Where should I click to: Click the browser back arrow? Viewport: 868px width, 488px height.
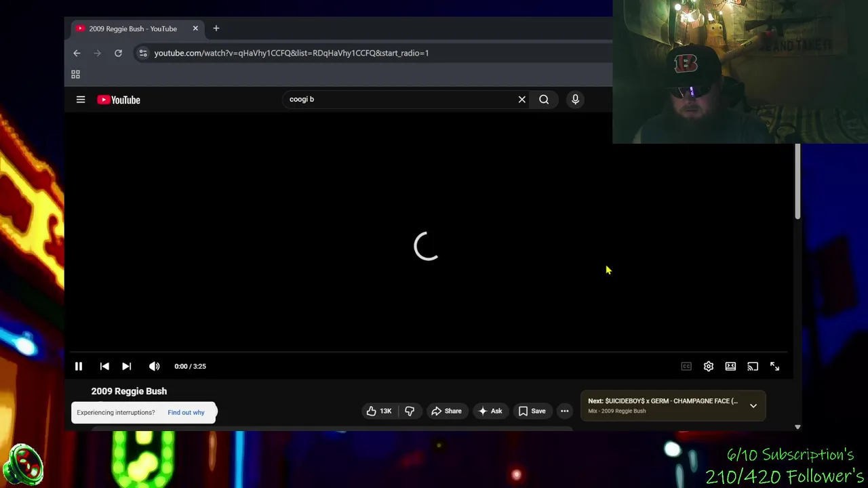click(77, 53)
